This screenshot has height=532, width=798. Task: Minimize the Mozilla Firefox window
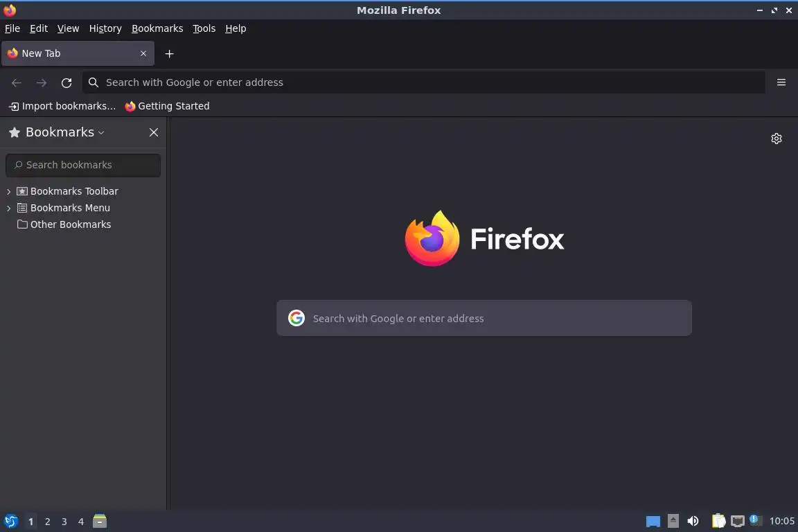[x=760, y=10]
